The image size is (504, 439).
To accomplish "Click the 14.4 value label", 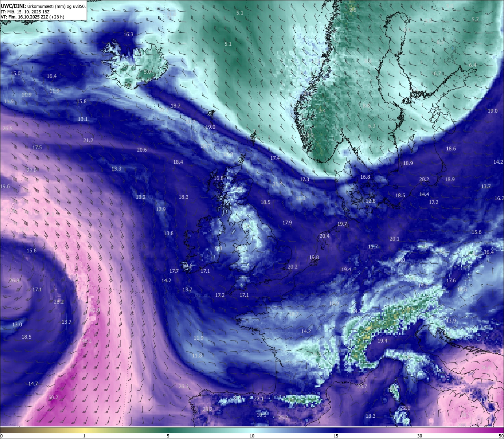I will 424,194.
